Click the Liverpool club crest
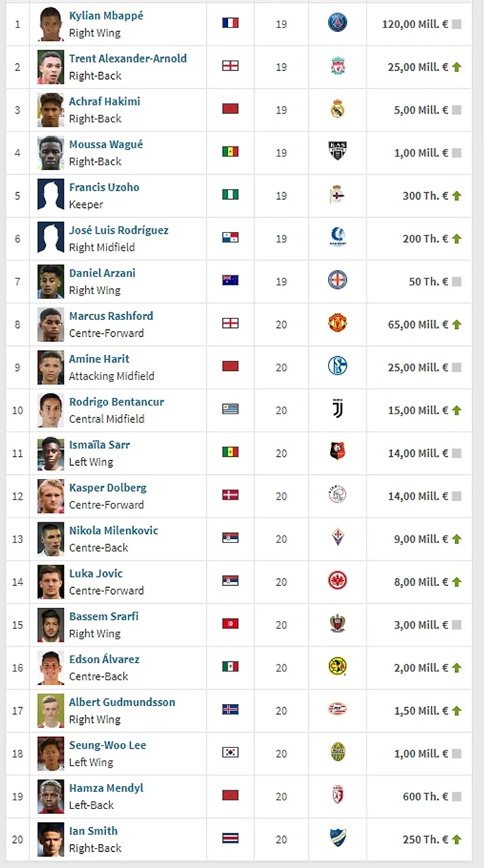Viewport: 484px width, 868px height. click(337, 66)
